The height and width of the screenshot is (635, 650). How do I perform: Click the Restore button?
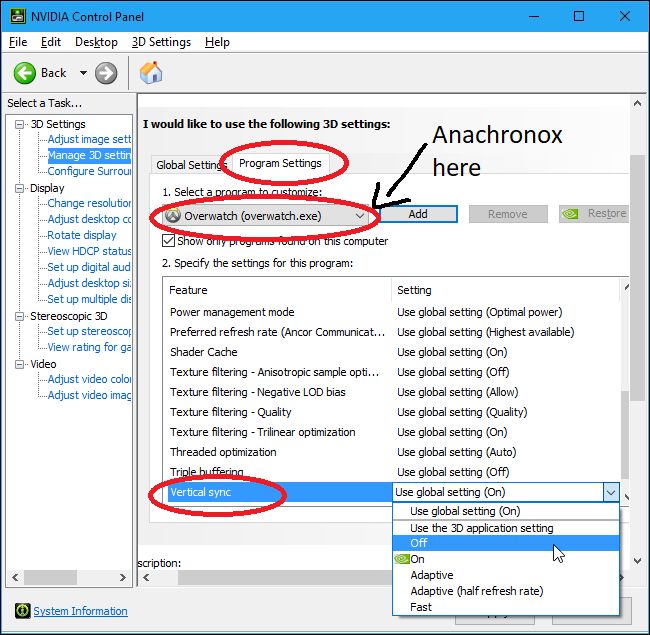[594, 214]
